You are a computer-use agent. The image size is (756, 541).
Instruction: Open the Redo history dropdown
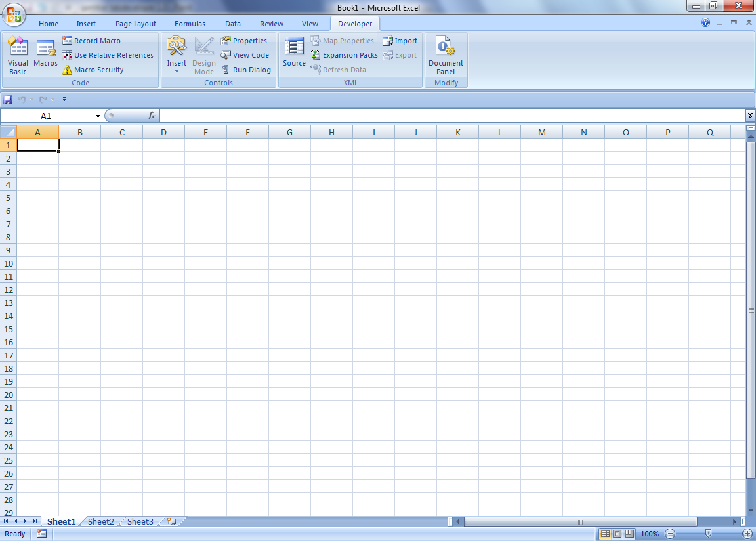(x=52, y=99)
